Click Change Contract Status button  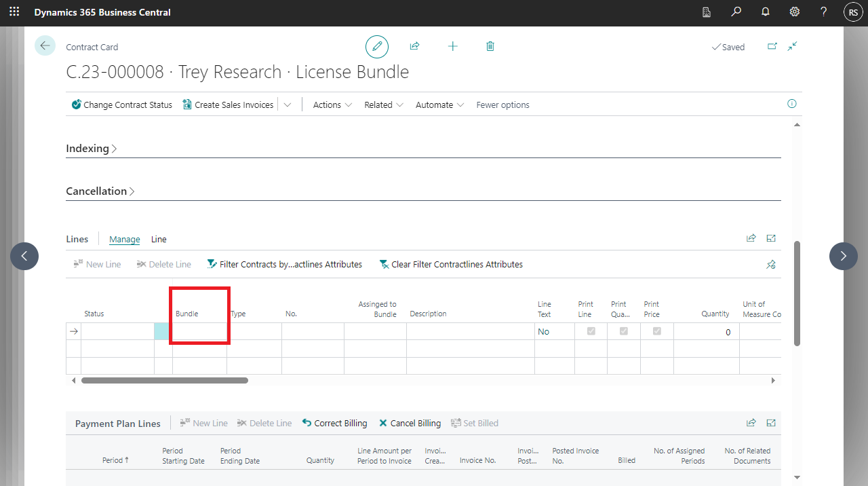[122, 105]
